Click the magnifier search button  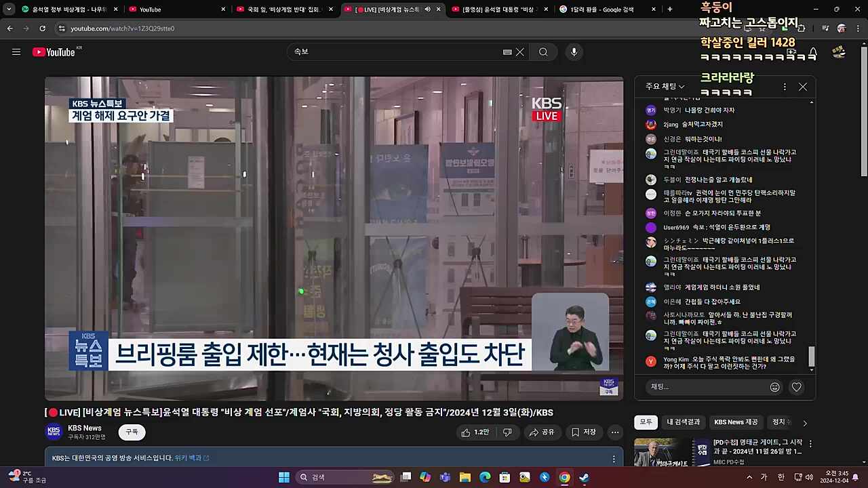coord(543,52)
